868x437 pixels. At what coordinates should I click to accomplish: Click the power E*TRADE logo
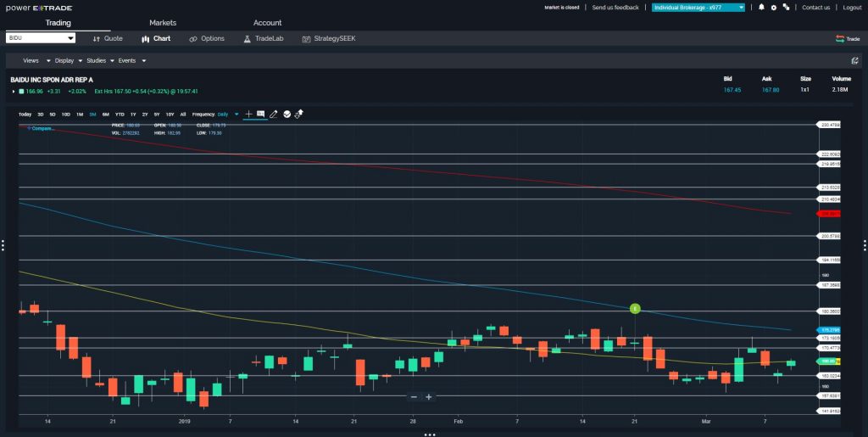pyautogui.click(x=39, y=8)
